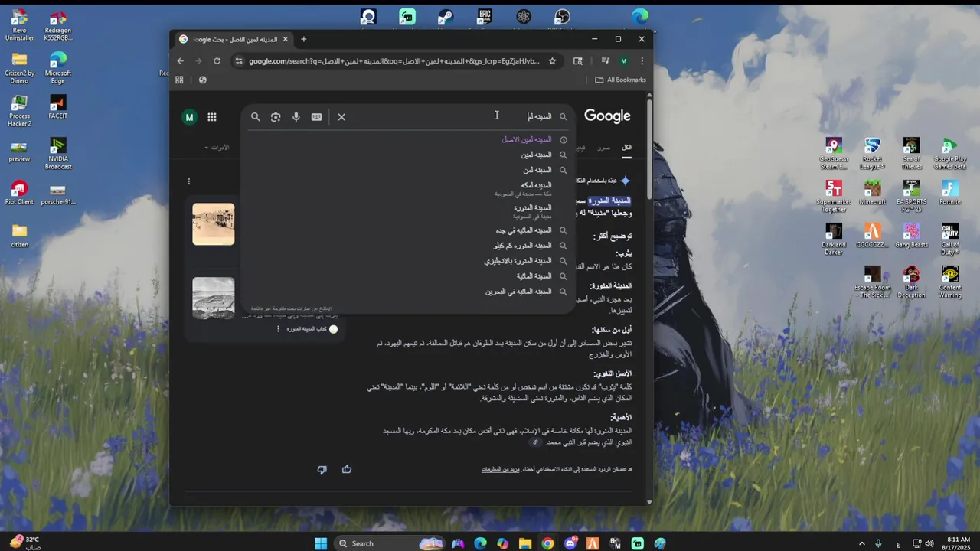
Task: Open Minecraft desktop icon
Action: tap(872, 192)
